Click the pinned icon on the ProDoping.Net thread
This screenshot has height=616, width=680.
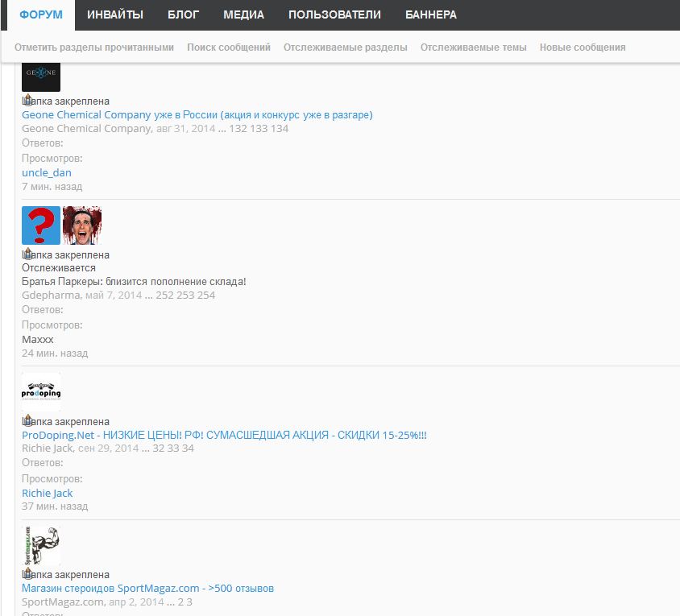click(x=27, y=420)
